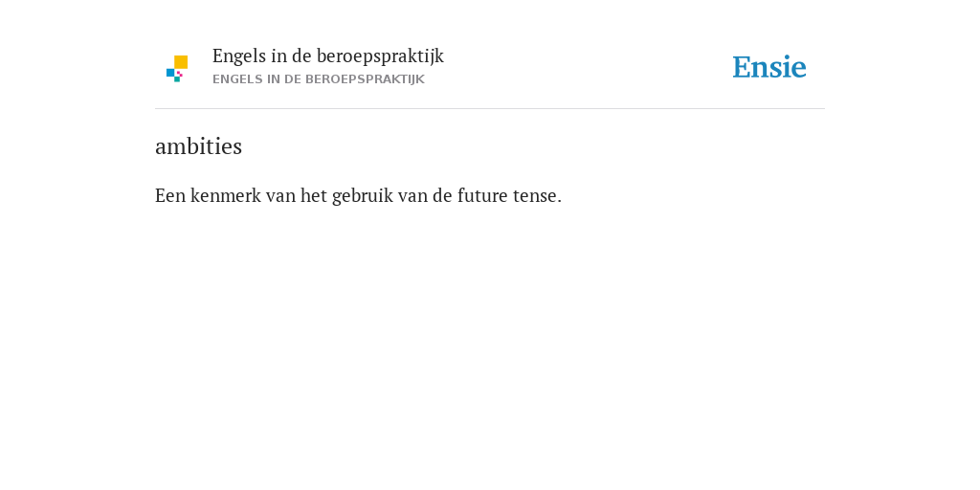980x490 pixels.
Task: Click the word 'Een' starting the definition
Action: [170, 195]
